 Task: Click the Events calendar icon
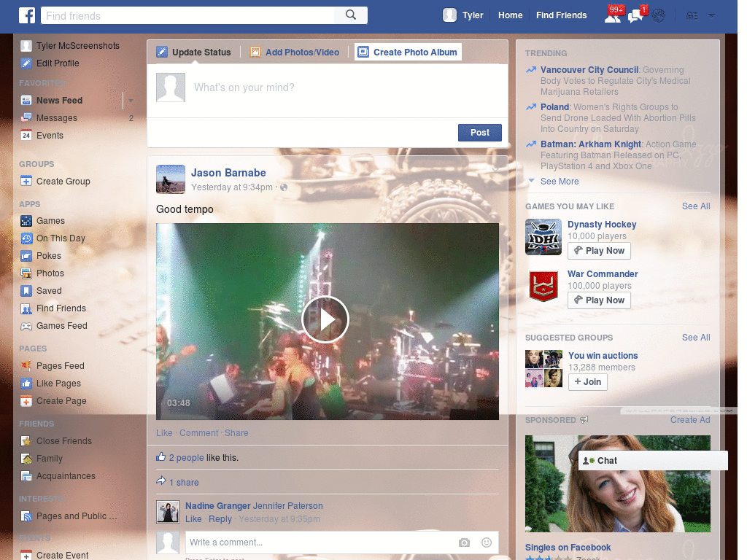click(x=26, y=136)
